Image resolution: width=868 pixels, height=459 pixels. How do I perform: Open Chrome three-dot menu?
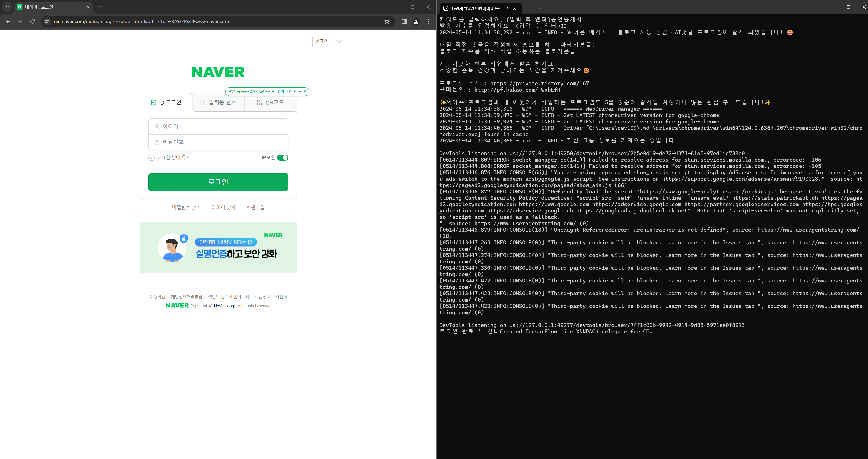pos(428,22)
